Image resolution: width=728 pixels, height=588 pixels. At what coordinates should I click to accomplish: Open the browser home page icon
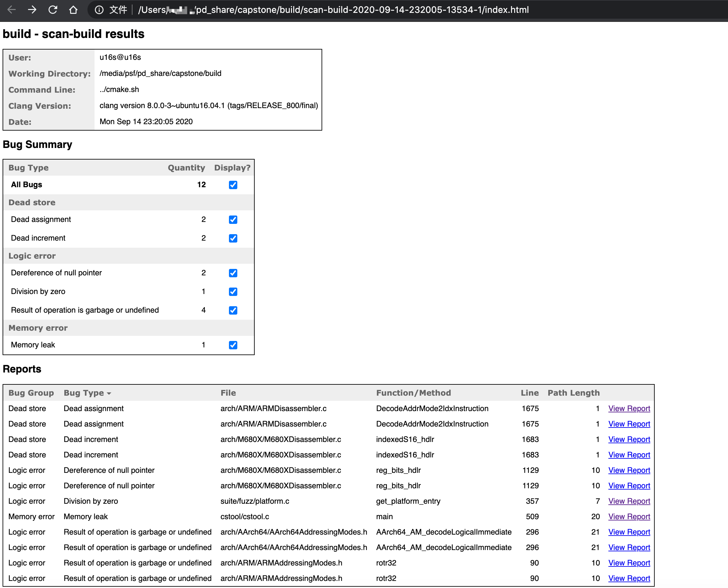[x=73, y=9]
